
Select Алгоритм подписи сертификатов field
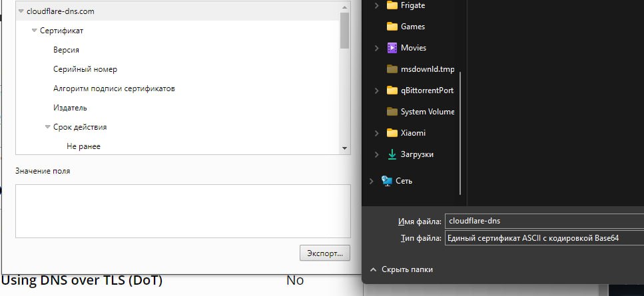[114, 88]
